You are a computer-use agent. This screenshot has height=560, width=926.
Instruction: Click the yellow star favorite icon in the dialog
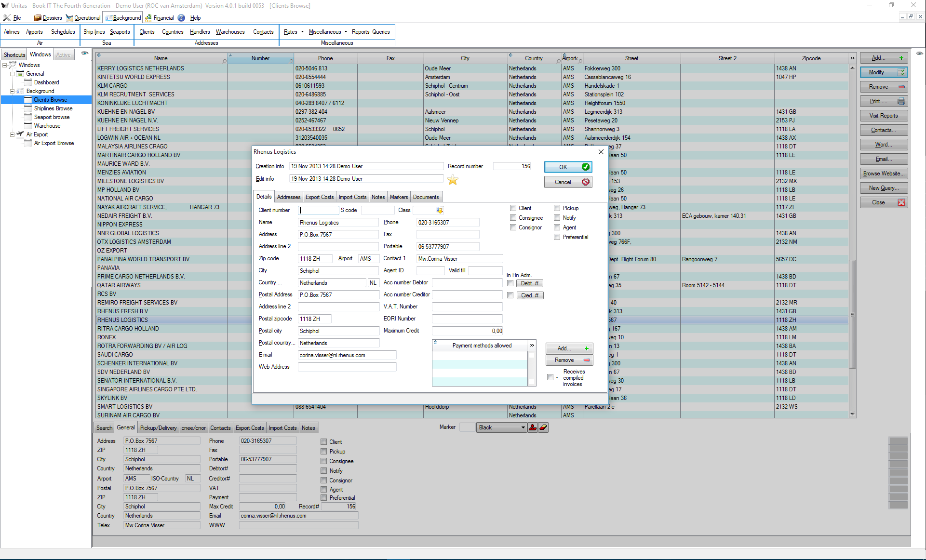(x=453, y=180)
